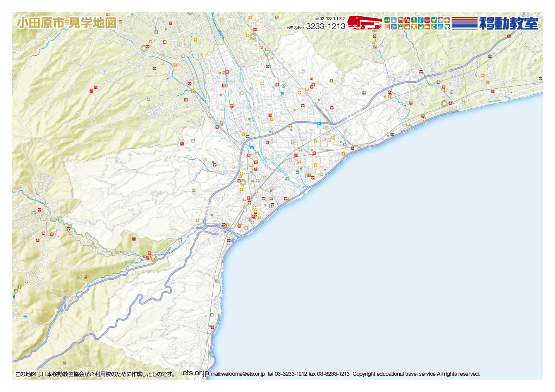The width and height of the screenshot is (555, 392).
Task: Click the Copyright educational travel service notice
Action: pos(416,374)
